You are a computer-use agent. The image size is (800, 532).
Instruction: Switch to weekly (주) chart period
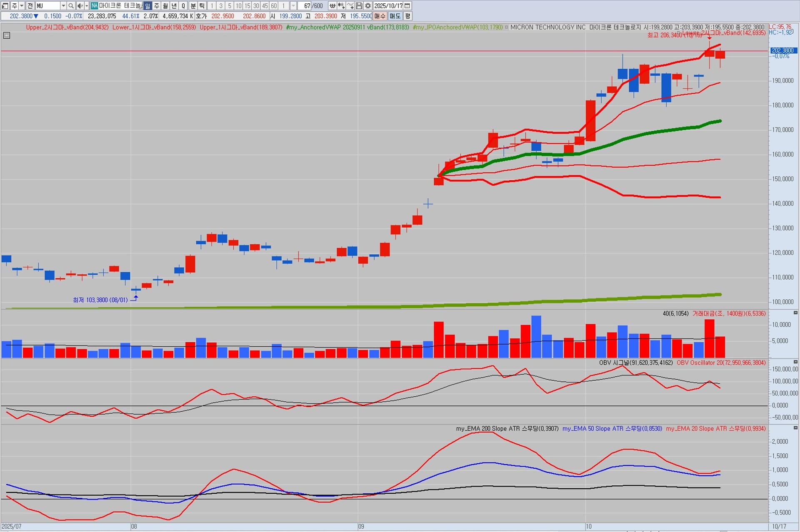coord(157,6)
